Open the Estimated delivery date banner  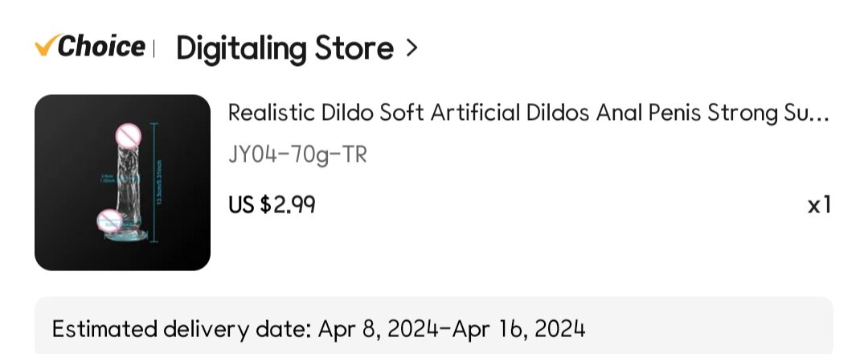coord(434,328)
